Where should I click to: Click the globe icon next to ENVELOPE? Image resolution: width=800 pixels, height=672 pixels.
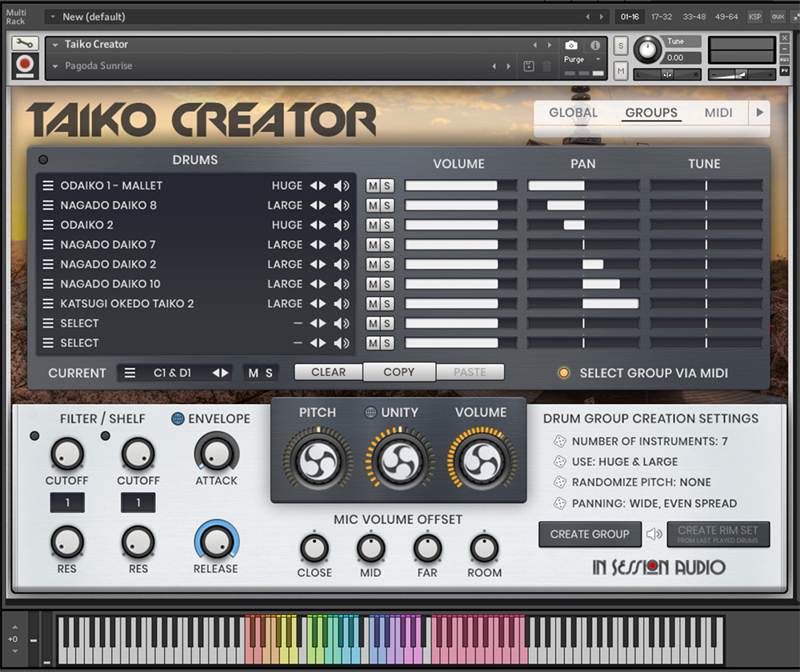point(178,419)
